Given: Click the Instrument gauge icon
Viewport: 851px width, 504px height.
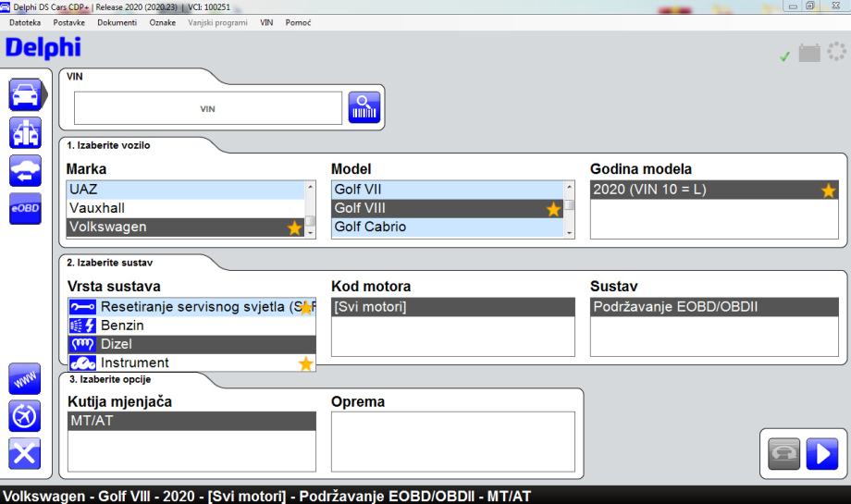Looking at the screenshot, I should click(82, 363).
